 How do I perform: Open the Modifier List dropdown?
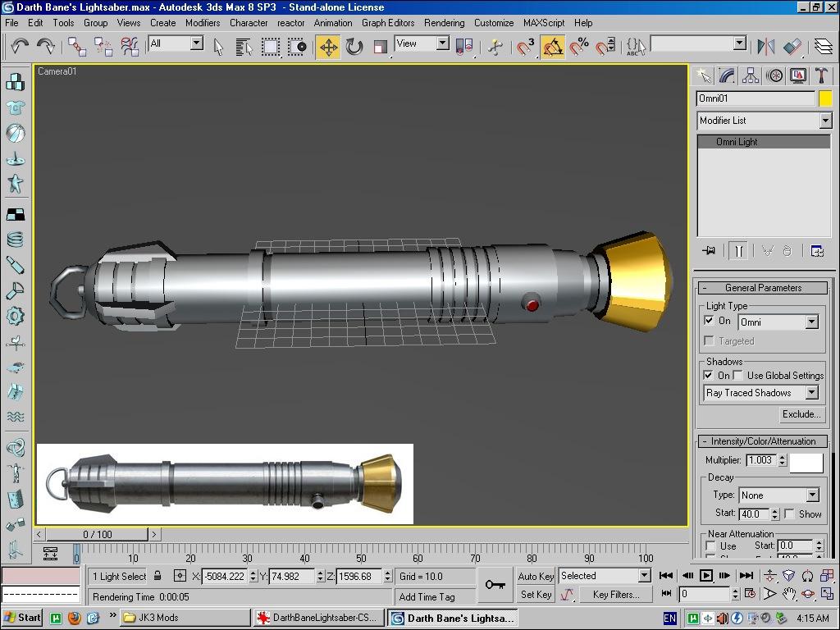tap(825, 121)
